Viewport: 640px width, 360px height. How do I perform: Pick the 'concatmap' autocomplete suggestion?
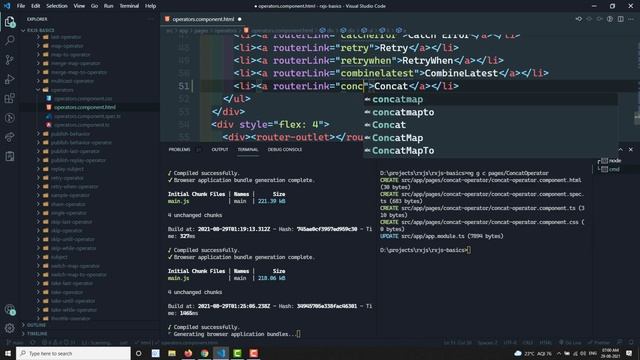(x=490, y=99)
